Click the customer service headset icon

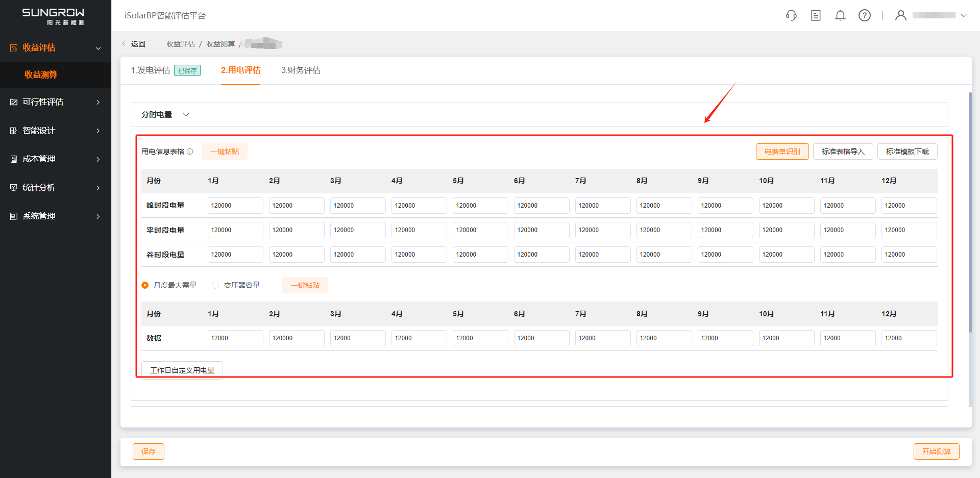(791, 15)
